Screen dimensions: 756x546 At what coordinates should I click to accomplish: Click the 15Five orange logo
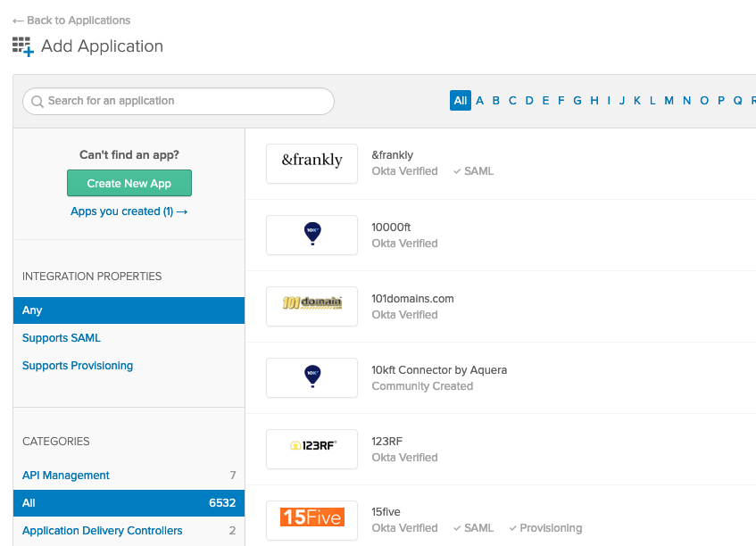312,520
